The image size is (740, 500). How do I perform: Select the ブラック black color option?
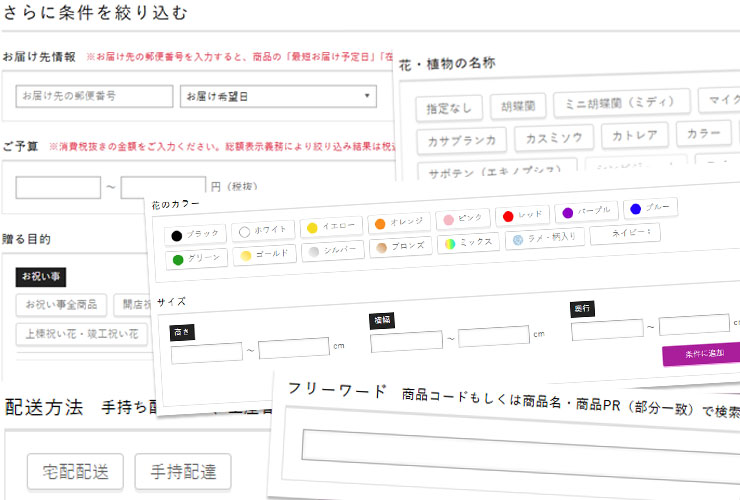[194, 234]
